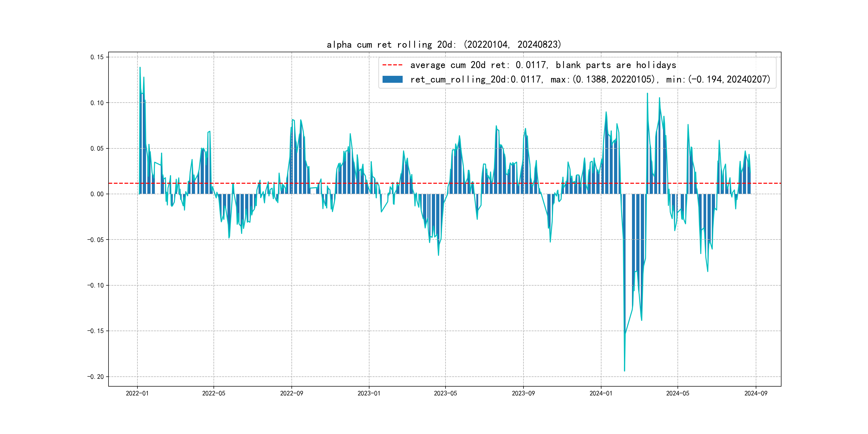The height and width of the screenshot is (434, 868).
Task: Click the 0.15 y-axis tick label
Action: click(x=97, y=57)
